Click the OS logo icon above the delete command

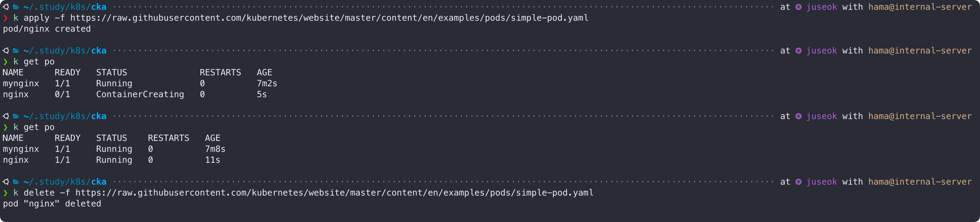pyautogui.click(x=6, y=182)
